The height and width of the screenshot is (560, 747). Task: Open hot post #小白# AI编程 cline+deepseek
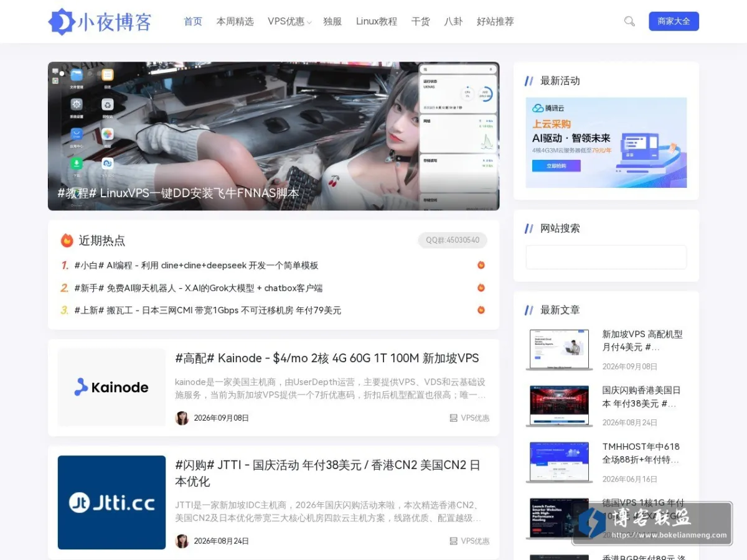196,265
